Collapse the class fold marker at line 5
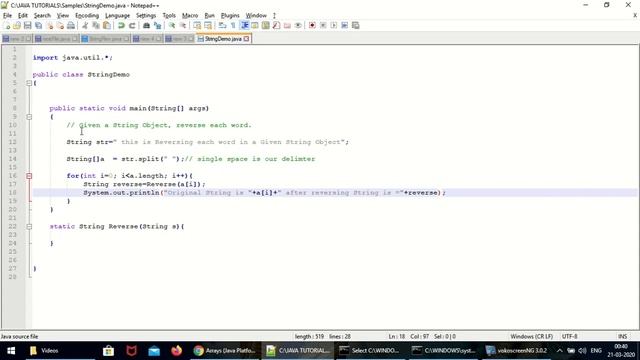Image resolution: width=640 pixels, height=360 pixels. pos(29,83)
